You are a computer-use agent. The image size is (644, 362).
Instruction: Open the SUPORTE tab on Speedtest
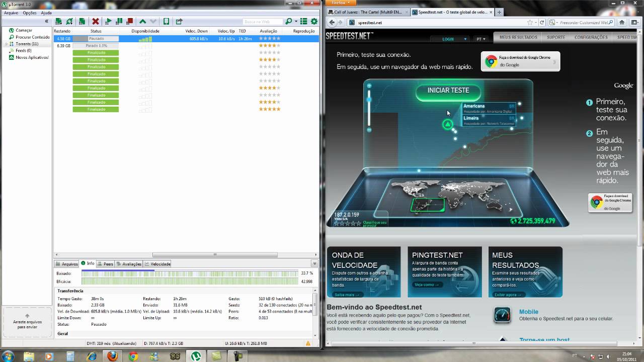556,37
